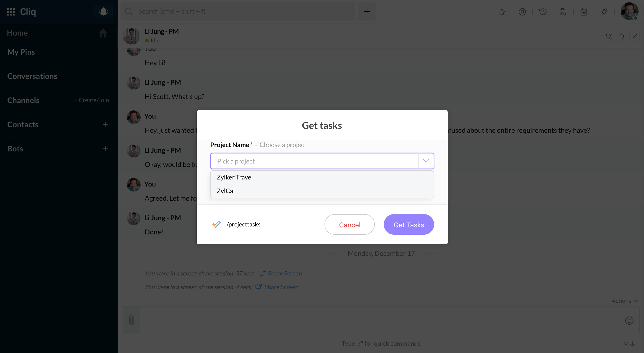The width and height of the screenshot is (644, 353).
Task: Click the Pick a project input field
Action: point(314,161)
